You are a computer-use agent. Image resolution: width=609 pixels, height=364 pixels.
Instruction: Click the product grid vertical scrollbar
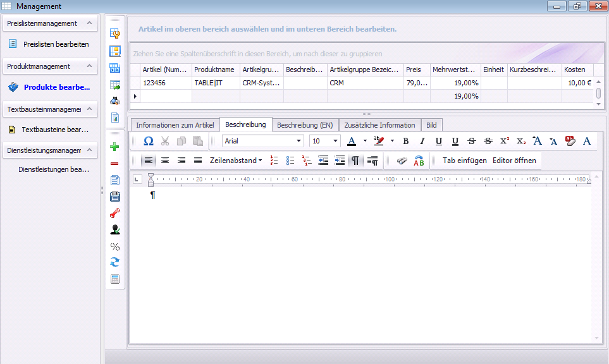click(598, 93)
